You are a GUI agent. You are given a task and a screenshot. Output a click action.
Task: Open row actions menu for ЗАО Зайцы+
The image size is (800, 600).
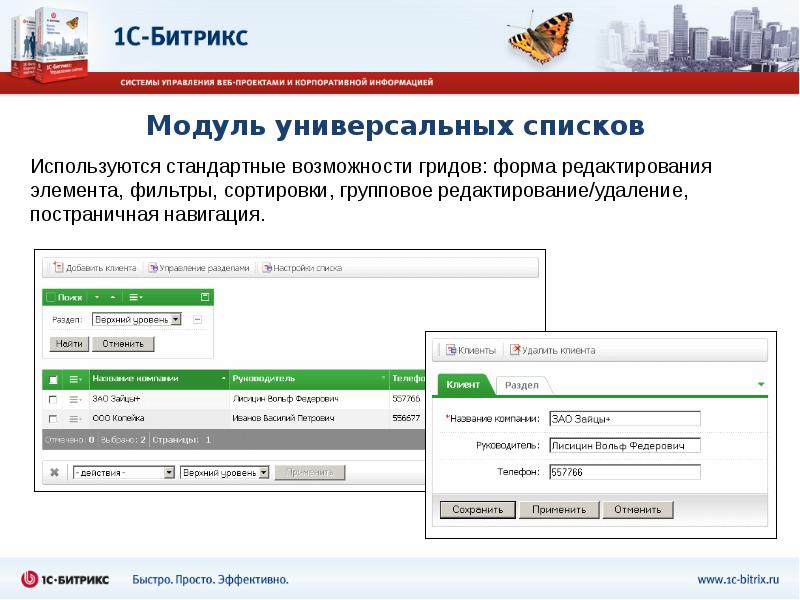point(76,399)
